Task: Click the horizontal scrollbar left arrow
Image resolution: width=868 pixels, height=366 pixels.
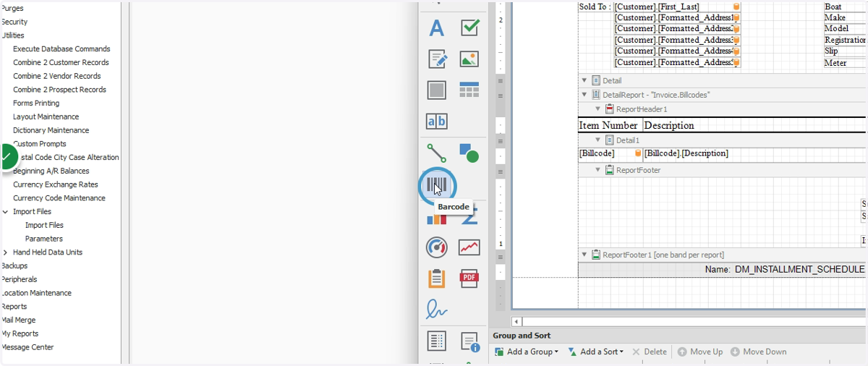Action: (x=516, y=321)
